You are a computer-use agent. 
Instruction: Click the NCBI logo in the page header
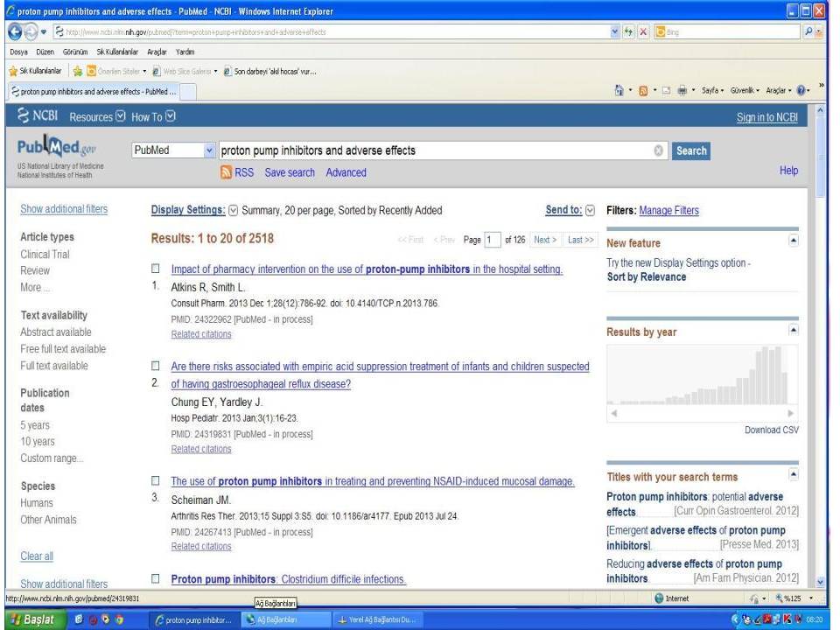pyautogui.click(x=38, y=115)
